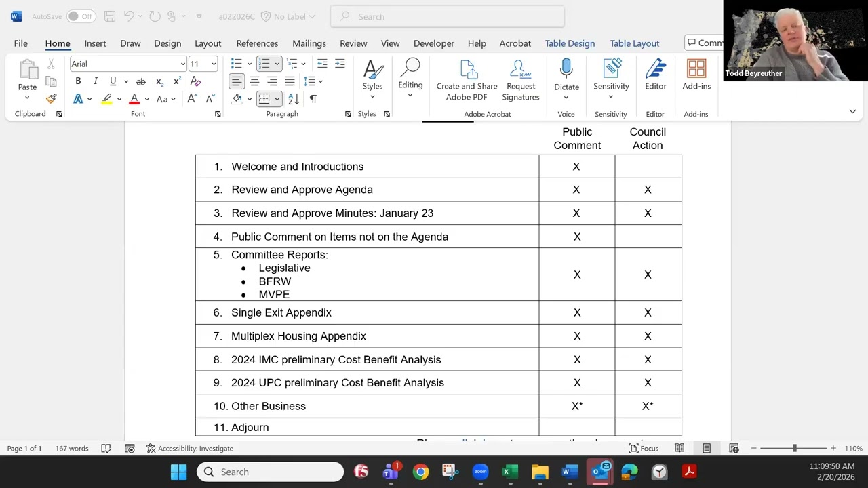The image size is (868, 488).
Task: Save the document with the disk icon
Action: coord(109,16)
